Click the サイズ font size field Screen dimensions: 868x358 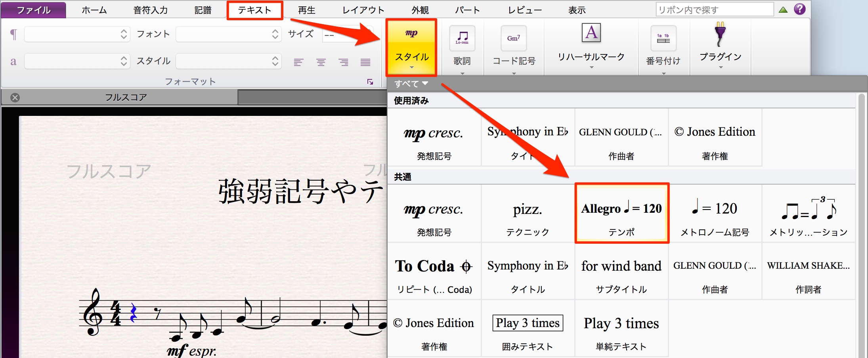tap(347, 35)
